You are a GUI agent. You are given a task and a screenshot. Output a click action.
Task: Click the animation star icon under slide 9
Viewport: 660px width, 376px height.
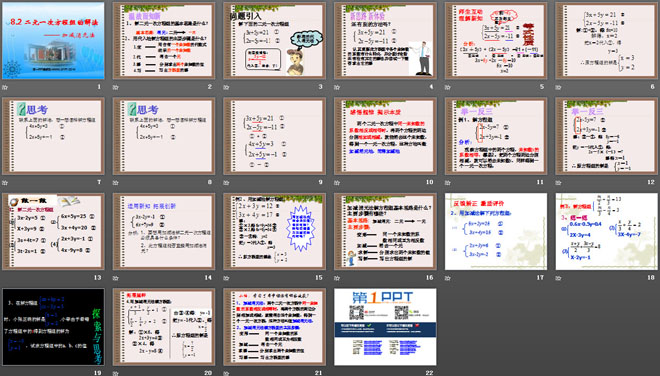(226, 183)
